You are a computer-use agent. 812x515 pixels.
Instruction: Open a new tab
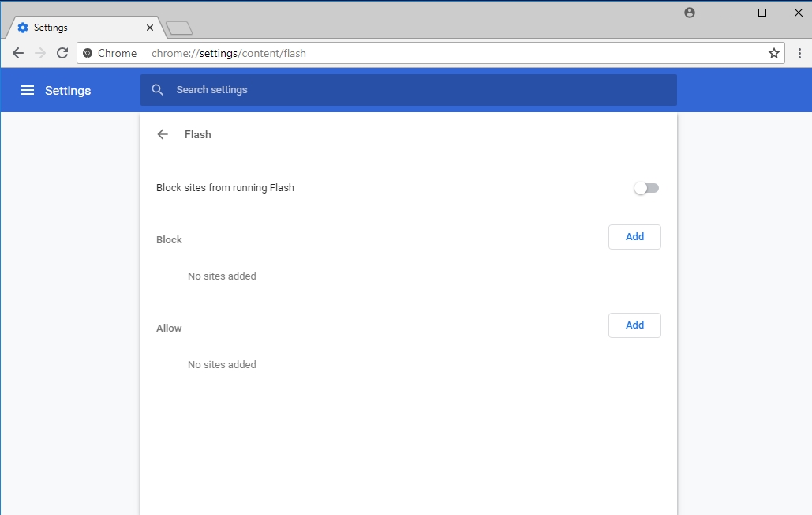point(179,28)
